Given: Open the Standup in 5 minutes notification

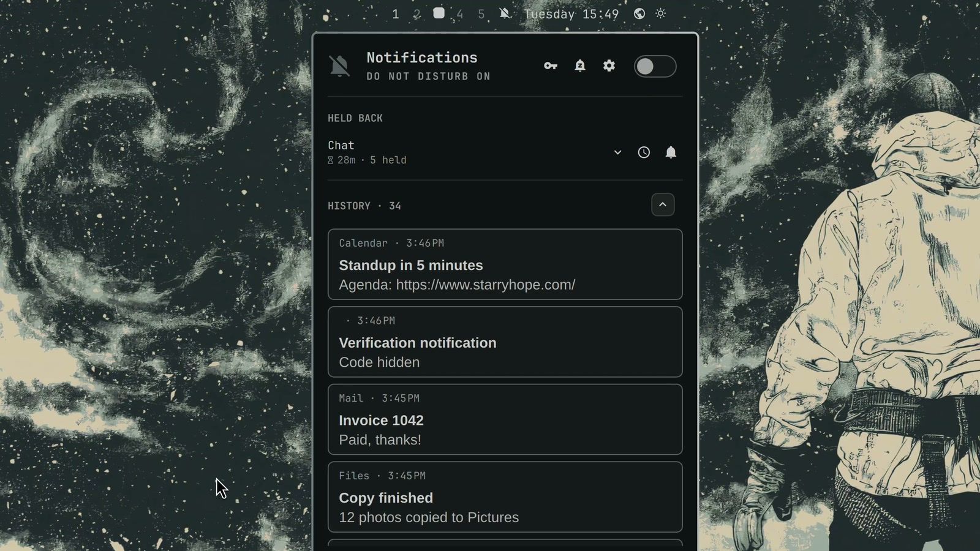Looking at the screenshot, I should (505, 264).
